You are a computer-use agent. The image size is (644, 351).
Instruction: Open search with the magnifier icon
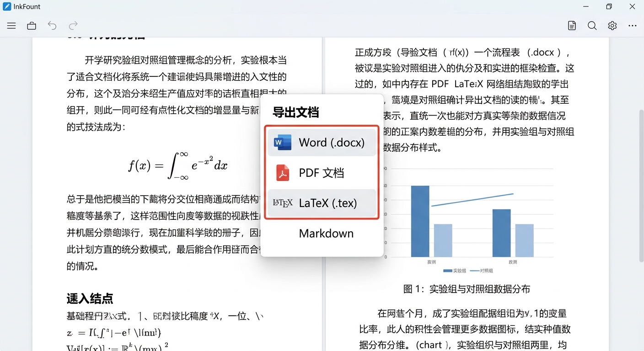[x=592, y=26]
